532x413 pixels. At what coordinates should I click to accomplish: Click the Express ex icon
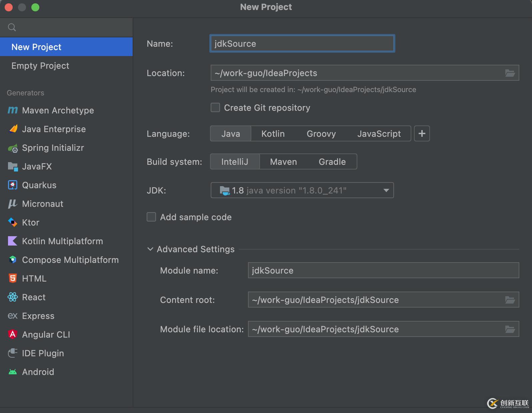(x=13, y=316)
